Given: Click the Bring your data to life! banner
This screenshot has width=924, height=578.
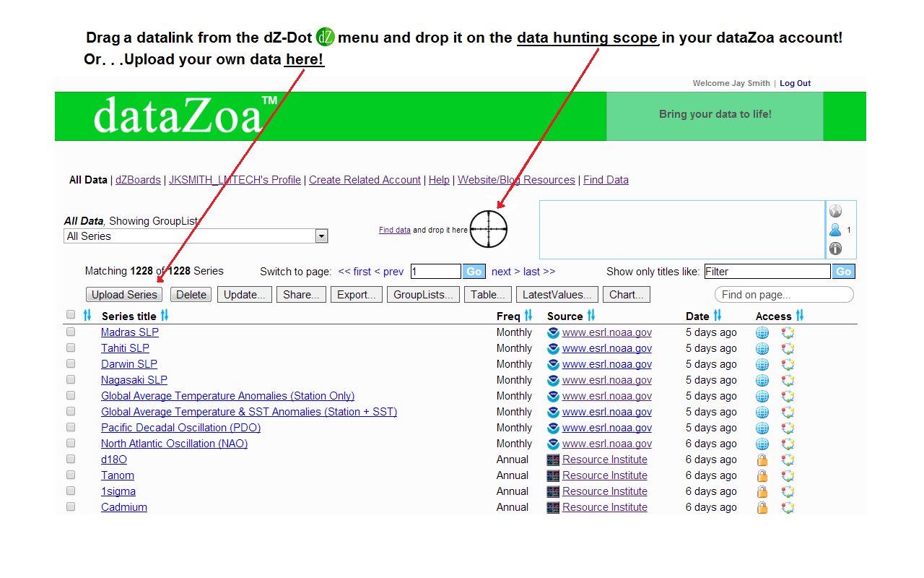Looking at the screenshot, I should [x=715, y=116].
